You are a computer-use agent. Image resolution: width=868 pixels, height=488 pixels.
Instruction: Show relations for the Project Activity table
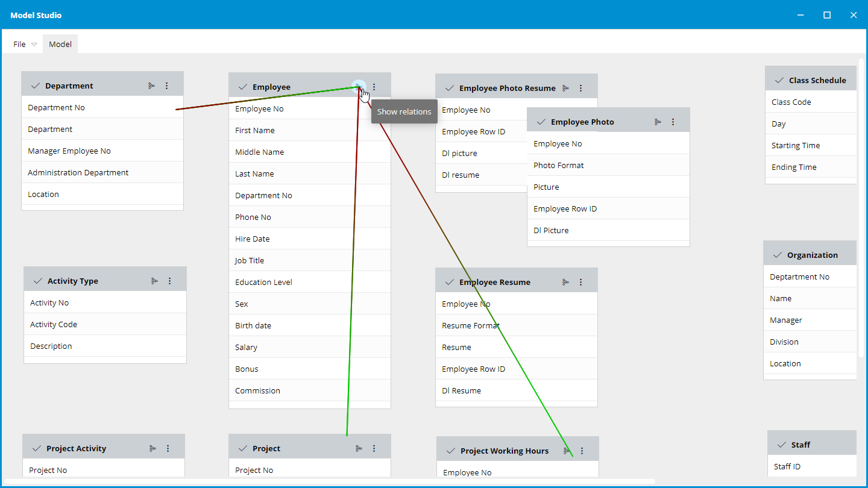pos(153,448)
